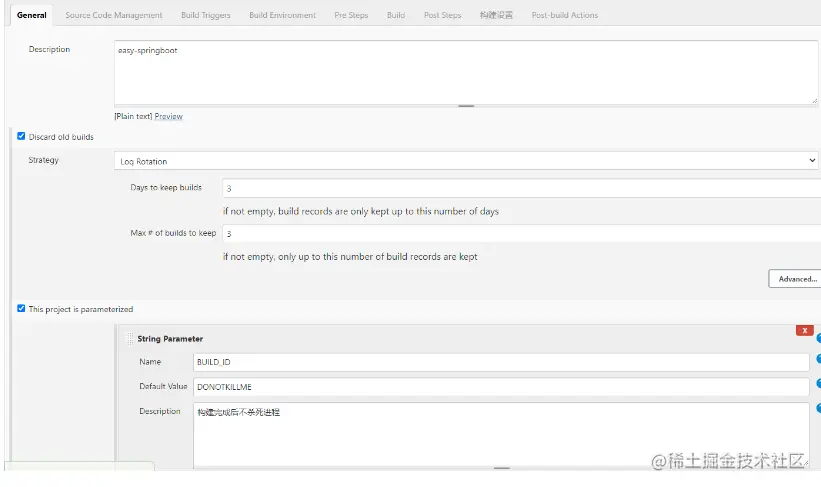Delete the String Parameter with red X
The height and width of the screenshot is (487, 821).
click(804, 330)
